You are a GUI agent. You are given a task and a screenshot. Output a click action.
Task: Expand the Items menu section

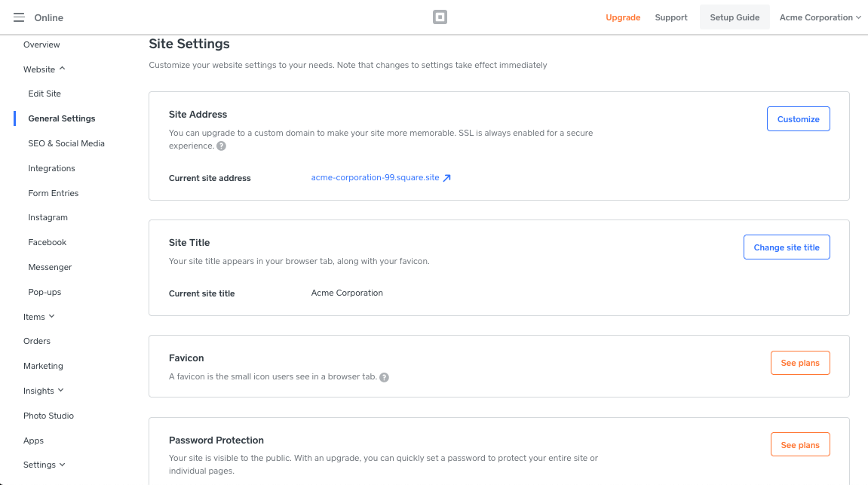pyautogui.click(x=51, y=317)
